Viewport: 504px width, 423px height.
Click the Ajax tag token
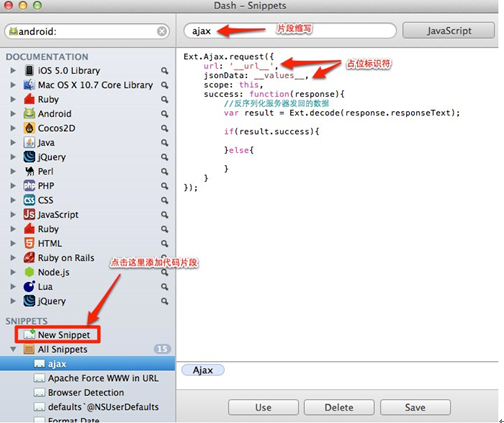click(203, 370)
